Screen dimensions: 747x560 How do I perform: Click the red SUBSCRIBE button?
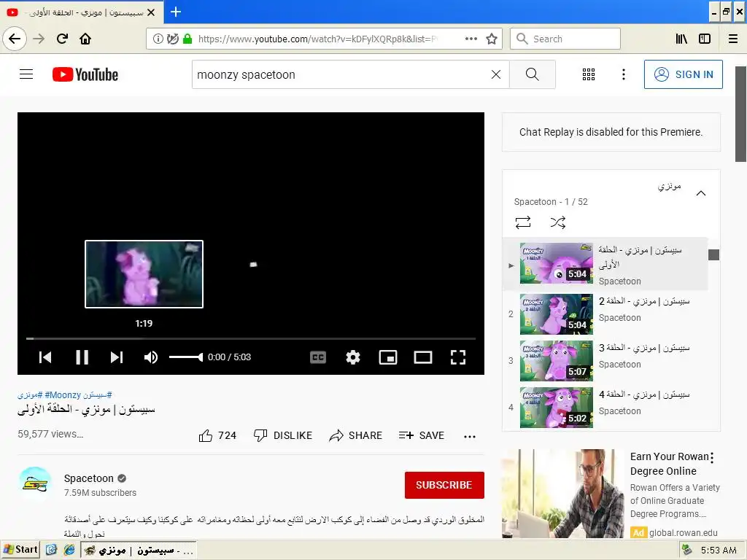click(444, 485)
